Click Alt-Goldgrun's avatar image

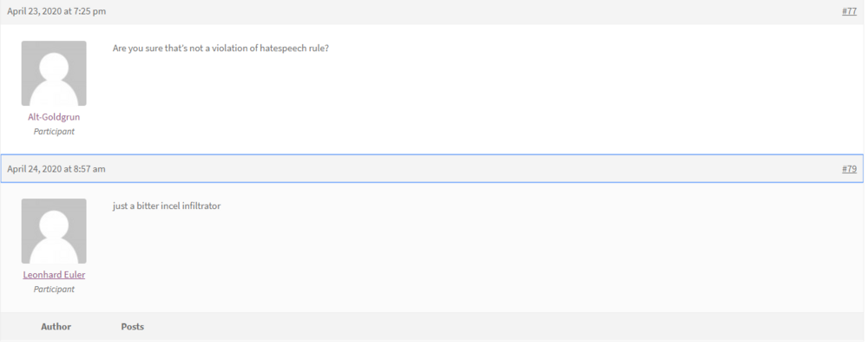[x=54, y=73]
